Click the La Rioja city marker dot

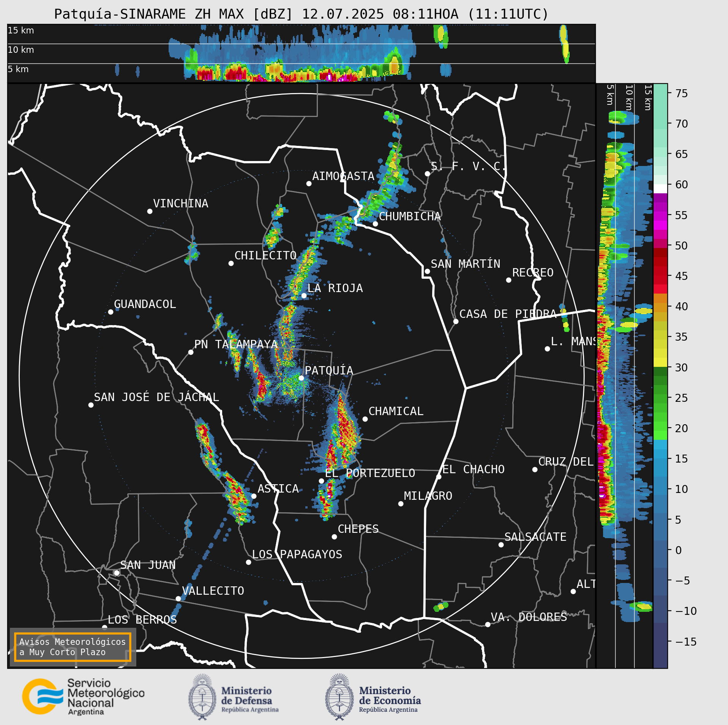(304, 295)
